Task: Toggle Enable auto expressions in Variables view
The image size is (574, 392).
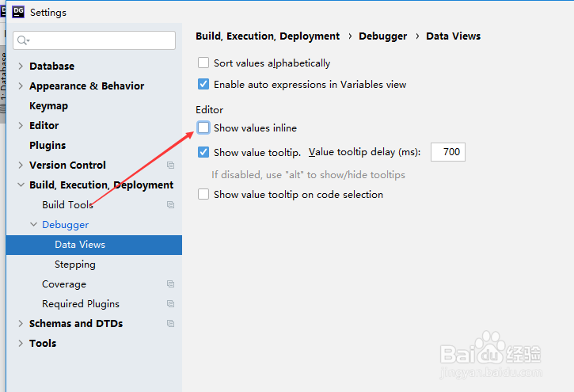Action: (203, 84)
